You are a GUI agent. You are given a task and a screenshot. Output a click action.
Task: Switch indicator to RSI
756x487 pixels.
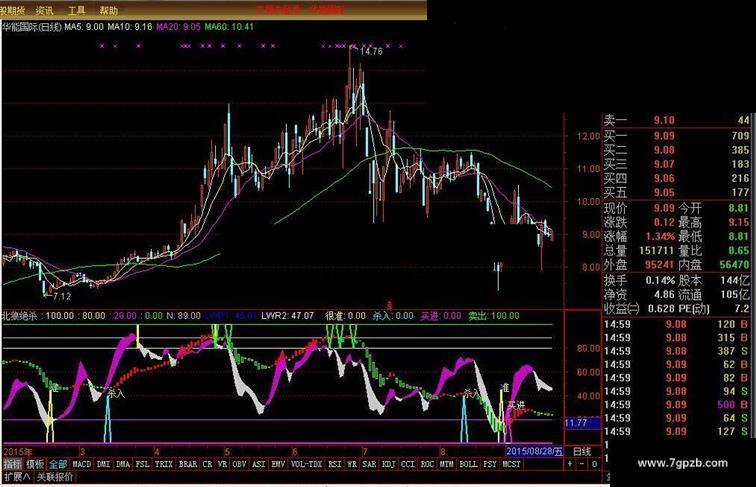(x=335, y=464)
